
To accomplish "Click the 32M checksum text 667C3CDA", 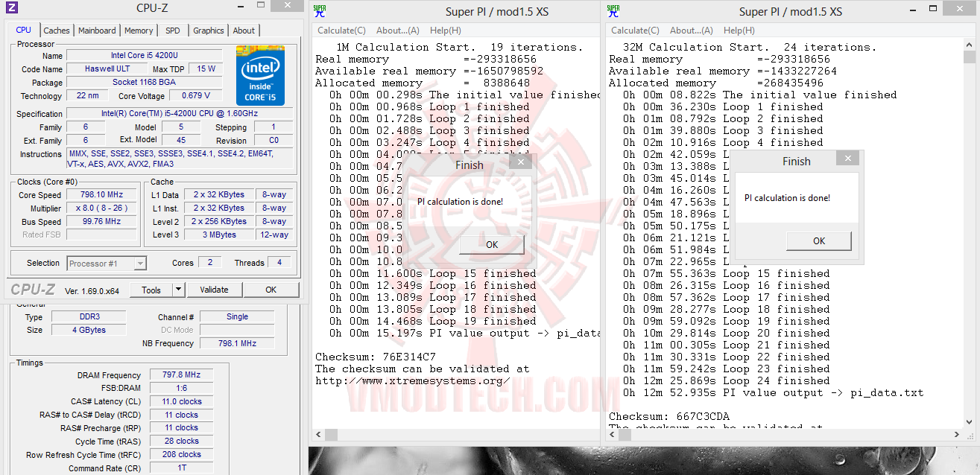I will [703, 416].
